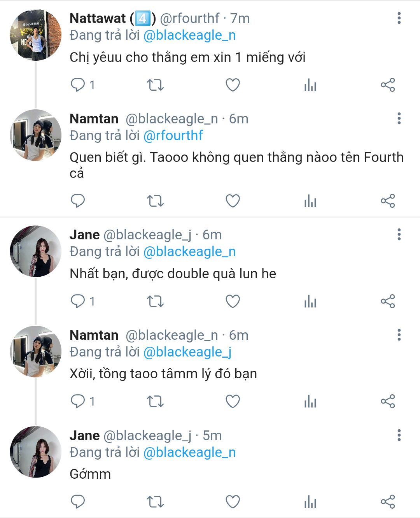Like Nattawat's tweet with the heart
Screen dimensions: 420x518
pyautogui.click(x=233, y=84)
